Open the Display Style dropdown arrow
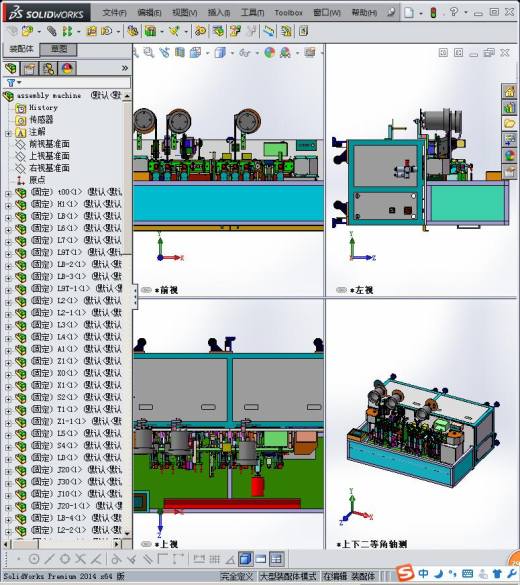The width and height of the screenshot is (520, 585). click(232, 53)
